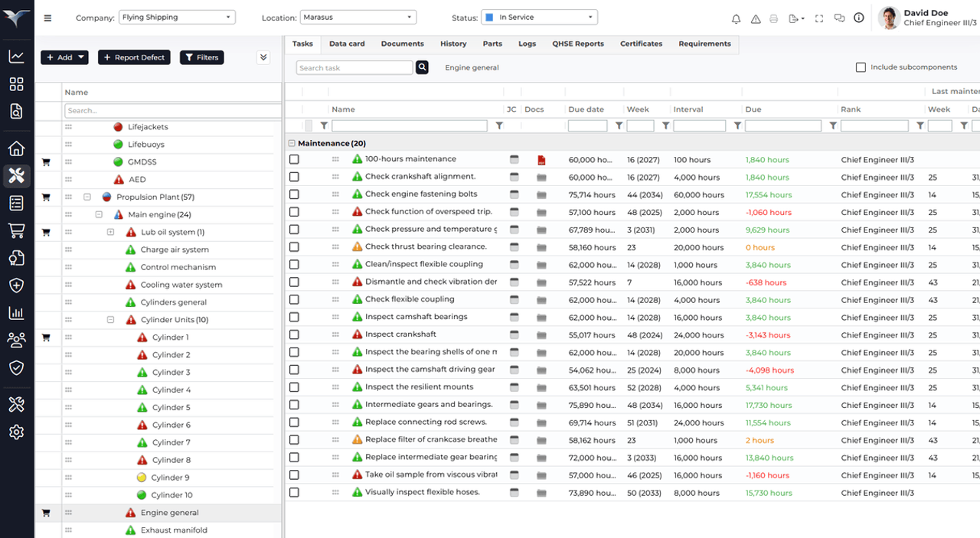Open notifications bell icon
Screen dimensions: 980x538
(x=736, y=18)
